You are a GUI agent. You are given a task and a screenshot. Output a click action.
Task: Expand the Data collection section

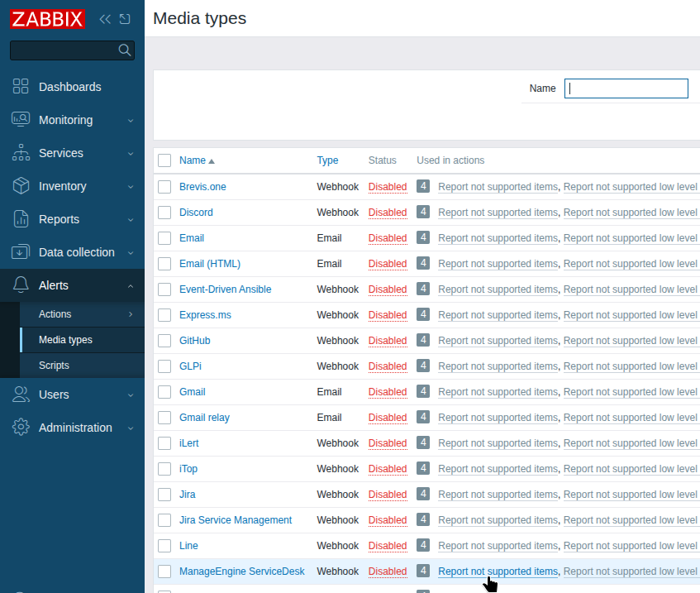(x=130, y=251)
